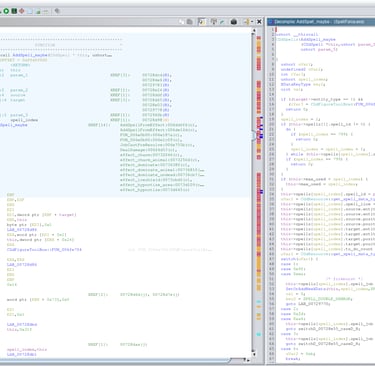
Task: Click the paste icon in Listing header
Action: point(190,22)
